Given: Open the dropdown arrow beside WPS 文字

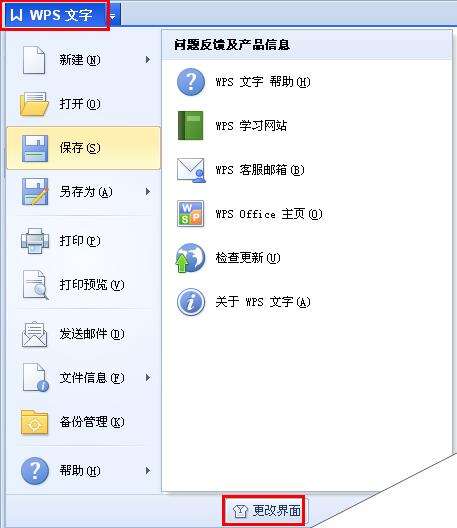Looking at the screenshot, I should [113, 16].
